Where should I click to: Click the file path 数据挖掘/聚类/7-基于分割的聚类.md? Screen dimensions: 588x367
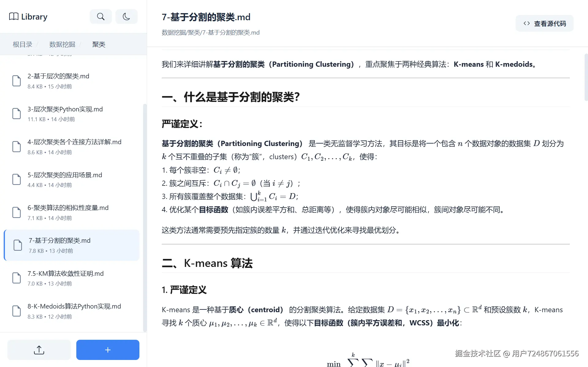(211, 32)
